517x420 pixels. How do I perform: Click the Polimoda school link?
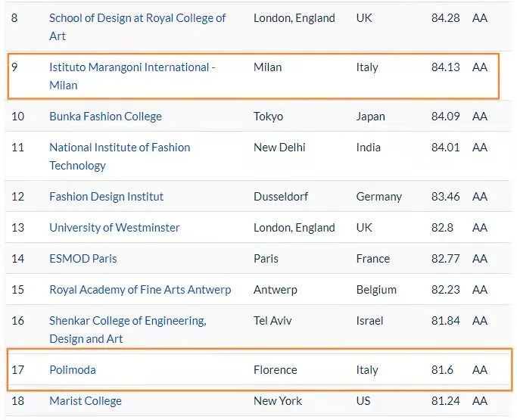tap(73, 370)
